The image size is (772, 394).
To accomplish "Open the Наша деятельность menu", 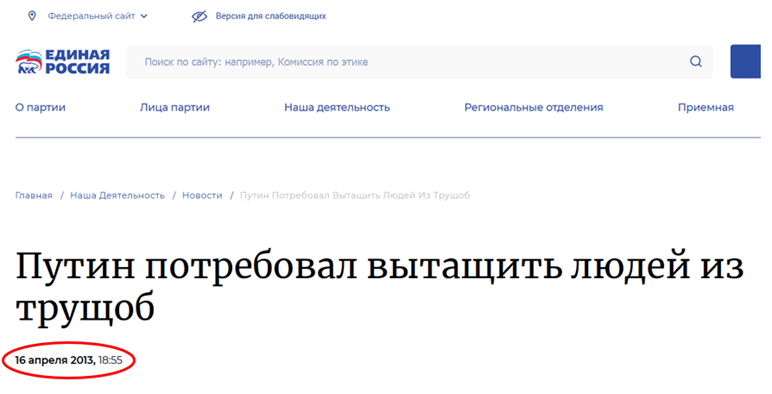I will click(x=337, y=107).
